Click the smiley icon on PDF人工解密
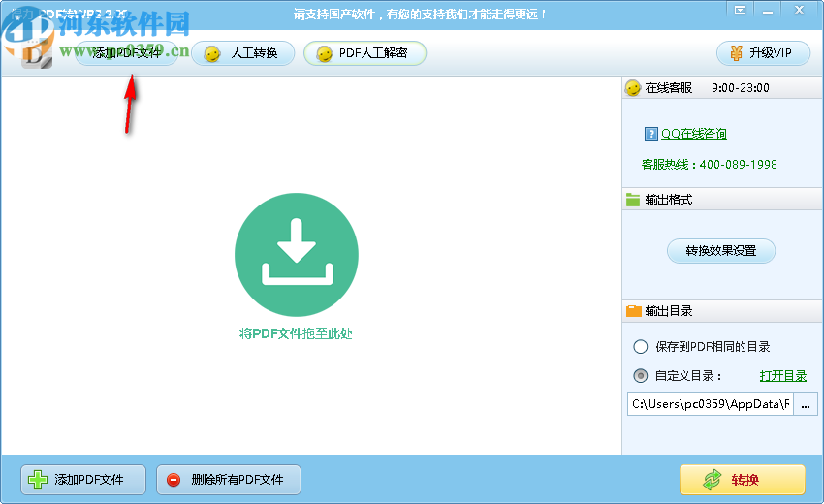This screenshot has width=824, height=504. coord(325,54)
